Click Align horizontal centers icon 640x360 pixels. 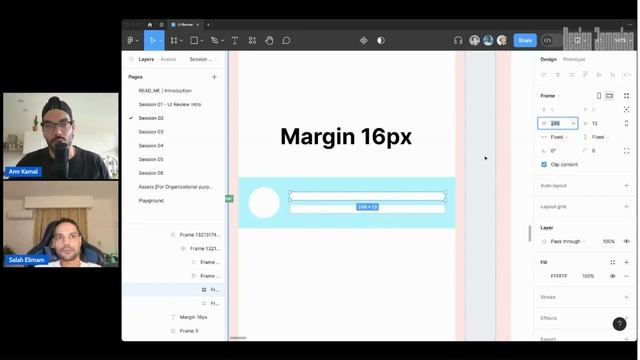(558, 75)
